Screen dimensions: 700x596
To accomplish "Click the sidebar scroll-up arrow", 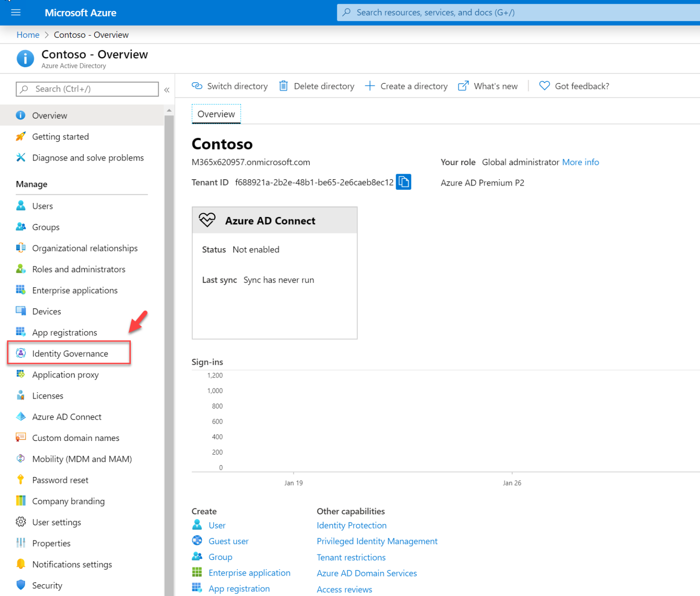I will [169, 110].
